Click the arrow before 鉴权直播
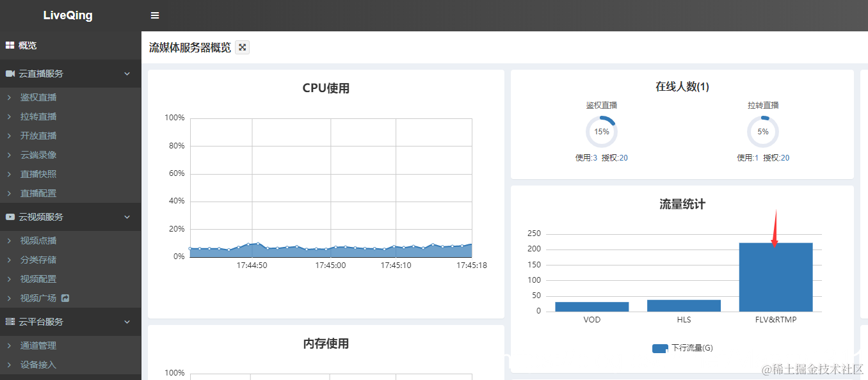868x380 pixels. pos(9,97)
